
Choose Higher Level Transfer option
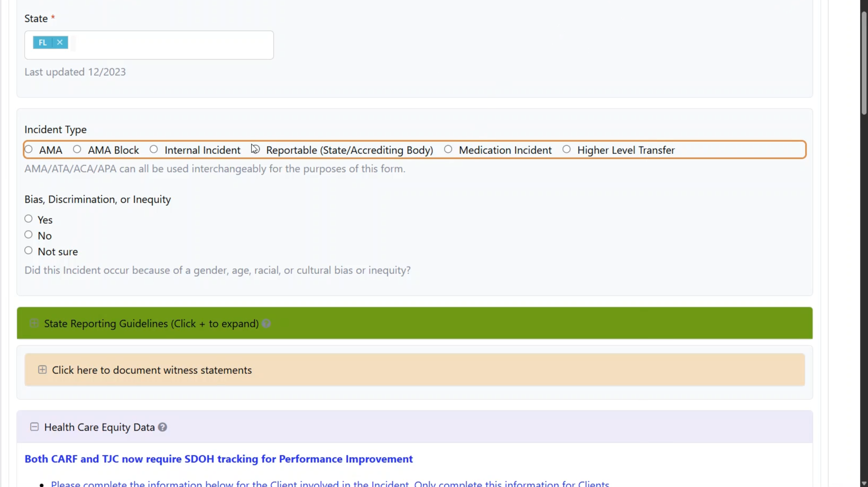[567, 150]
